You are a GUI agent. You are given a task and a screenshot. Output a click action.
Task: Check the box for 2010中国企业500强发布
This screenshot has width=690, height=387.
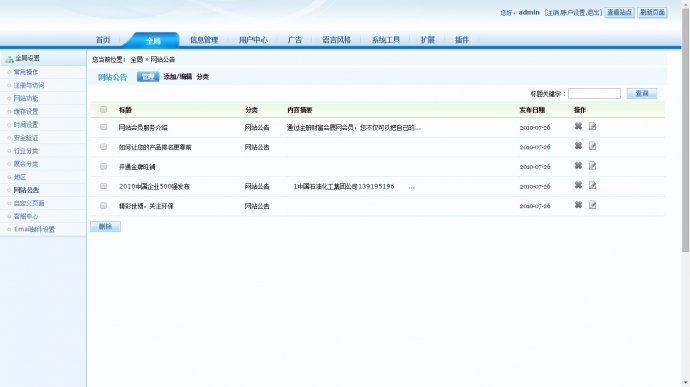103,186
